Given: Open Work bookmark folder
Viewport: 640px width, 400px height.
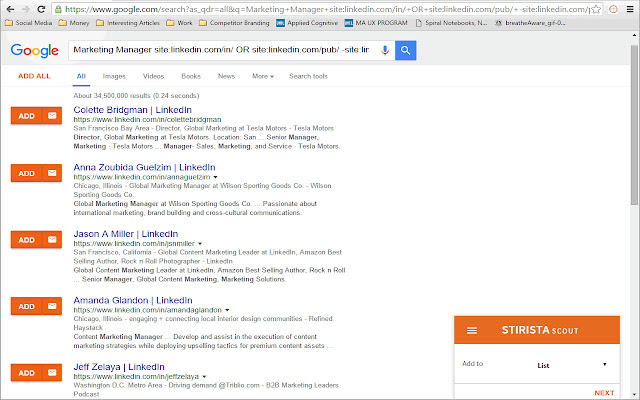Looking at the screenshot, I should 179,23.
